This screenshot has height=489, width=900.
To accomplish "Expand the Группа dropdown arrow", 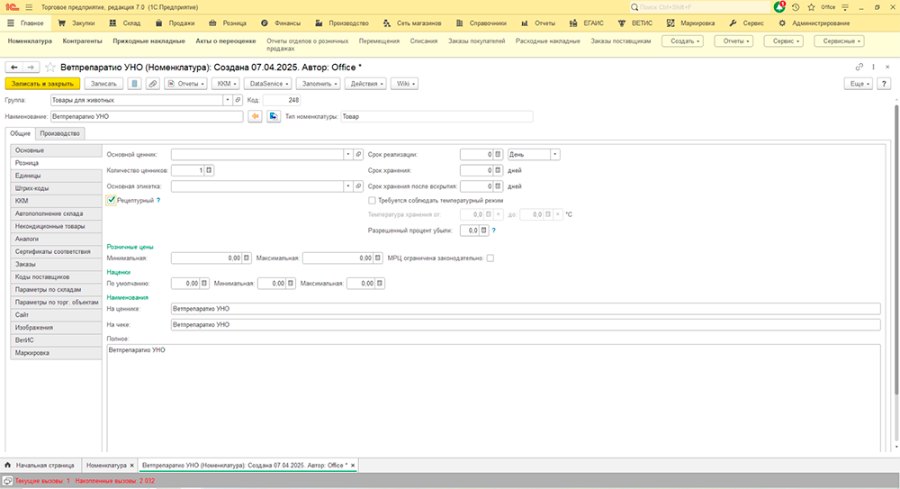I will [227, 100].
